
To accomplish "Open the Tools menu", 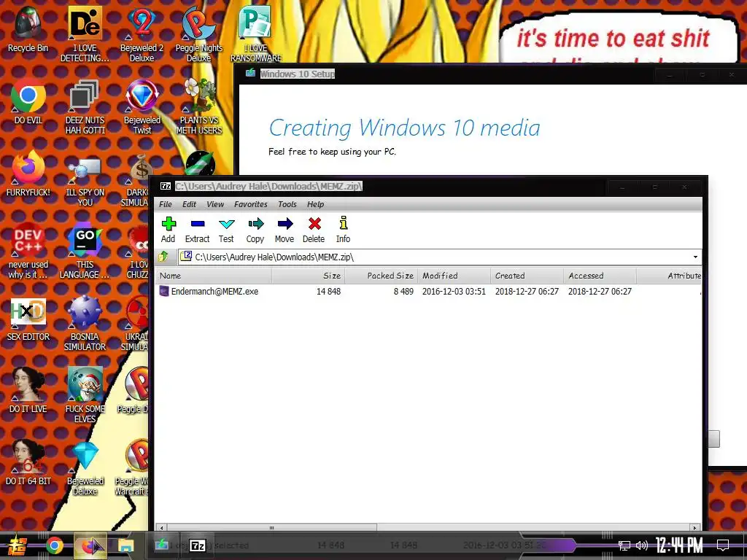I will click(x=287, y=204).
